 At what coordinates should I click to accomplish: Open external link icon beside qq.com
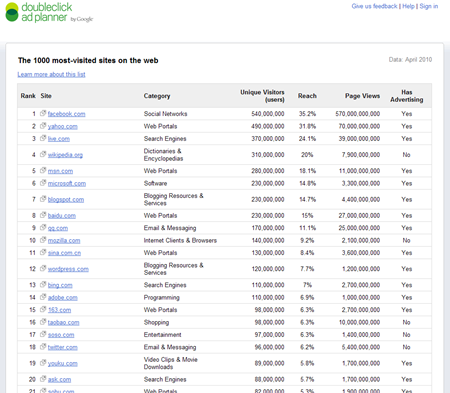point(43,228)
